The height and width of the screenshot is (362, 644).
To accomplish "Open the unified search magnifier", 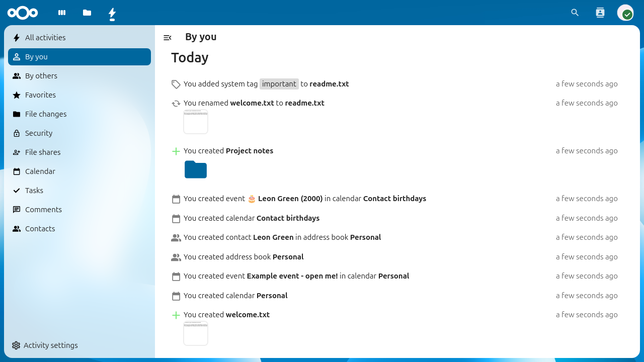I will click(575, 13).
